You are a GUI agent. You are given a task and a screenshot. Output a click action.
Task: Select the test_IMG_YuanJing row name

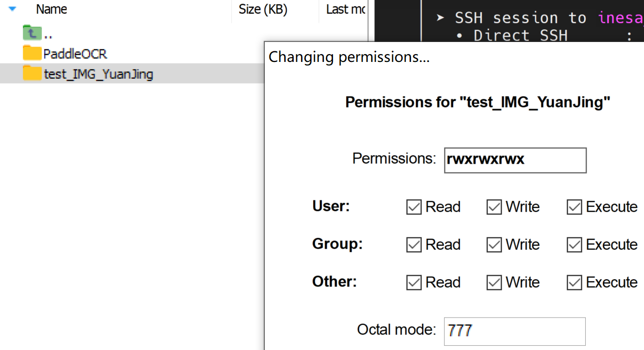click(98, 74)
